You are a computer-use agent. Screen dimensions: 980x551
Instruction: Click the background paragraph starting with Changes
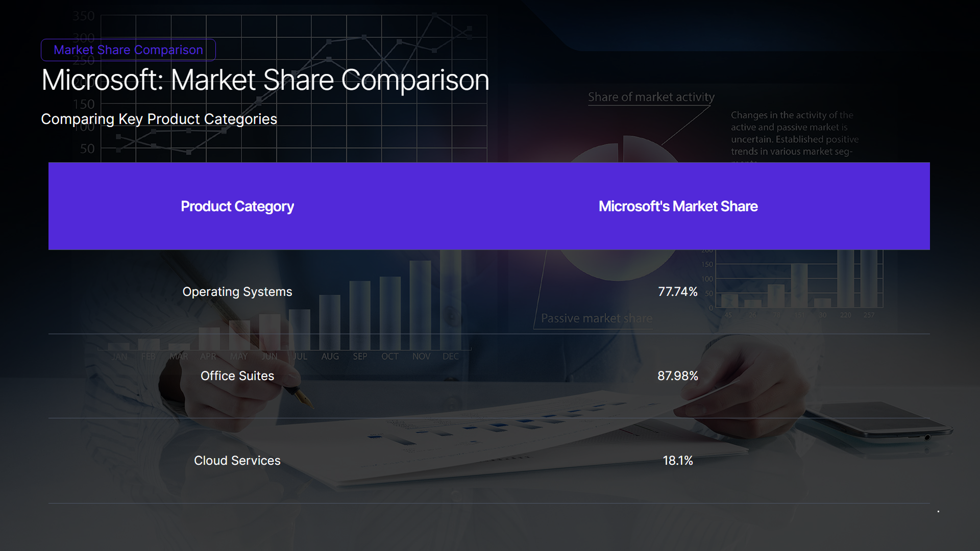794,133
